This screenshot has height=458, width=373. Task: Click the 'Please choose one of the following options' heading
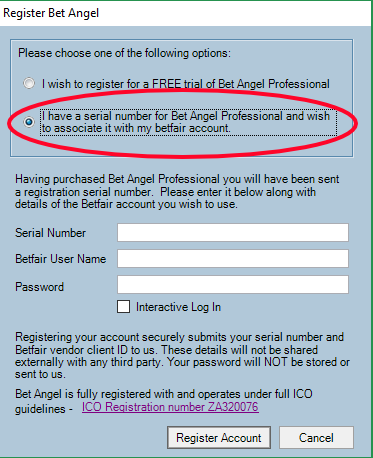tap(124, 53)
